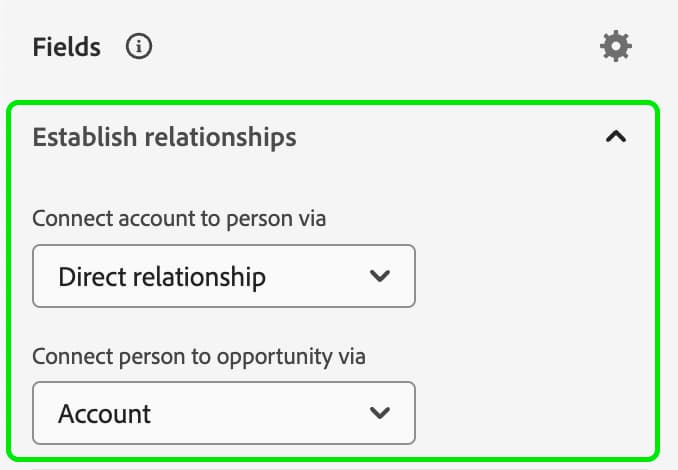Expand person-to-opportunity connection options
678x470 pixels.
223,412
